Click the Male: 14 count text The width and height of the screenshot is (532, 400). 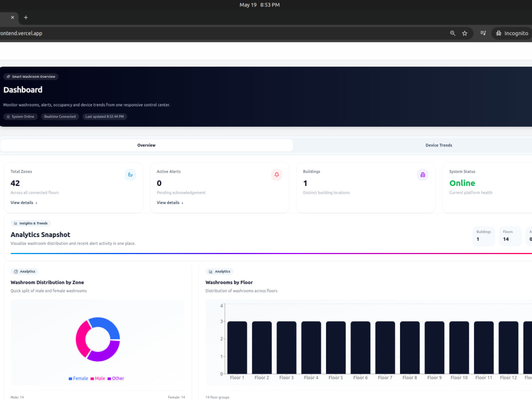pyautogui.click(x=17, y=397)
